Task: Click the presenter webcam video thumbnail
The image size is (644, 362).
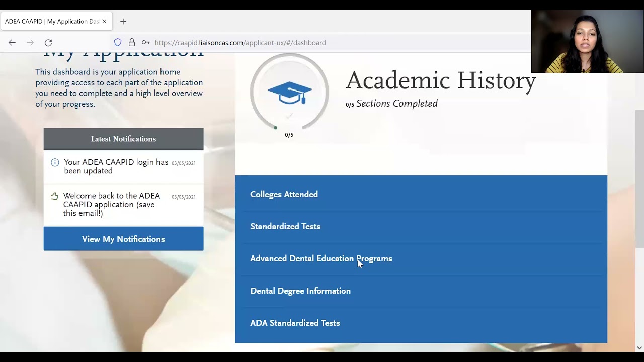Action: pyautogui.click(x=588, y=42)
